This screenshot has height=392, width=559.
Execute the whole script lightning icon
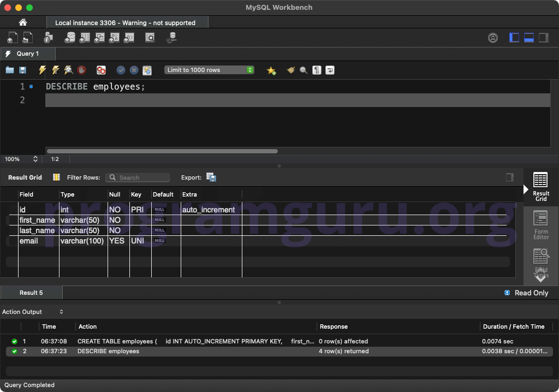42,70
